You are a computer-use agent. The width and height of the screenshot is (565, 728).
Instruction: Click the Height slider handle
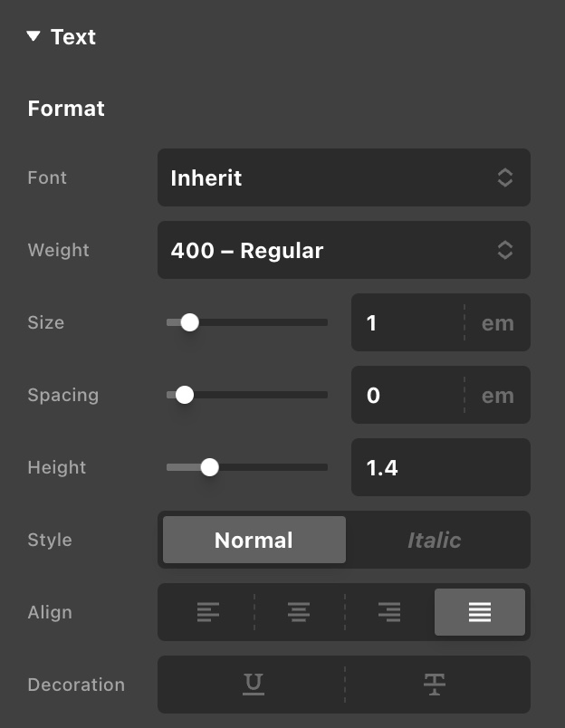[x=210, y=467]
